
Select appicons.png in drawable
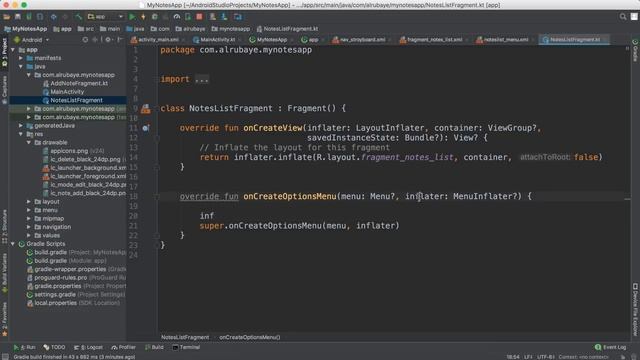[69, 151]
